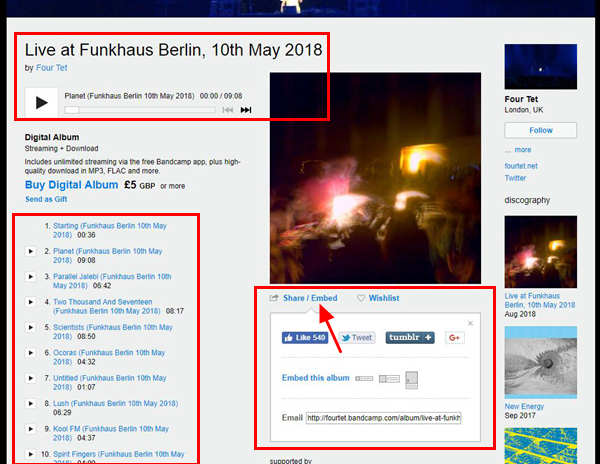The height and width of the screenshot is (464, 600).
Task: Open track Lush link
Action: point(115,403)
